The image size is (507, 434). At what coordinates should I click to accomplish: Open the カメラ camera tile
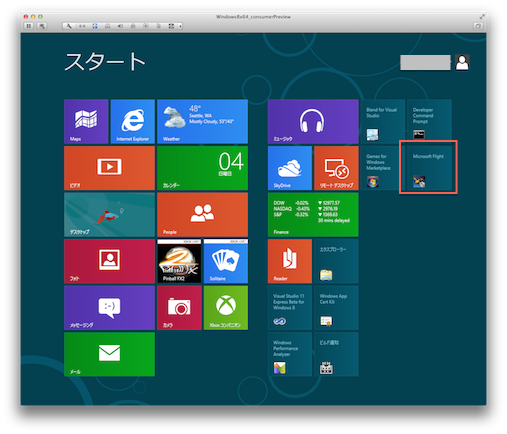click(x=179, y=308)
